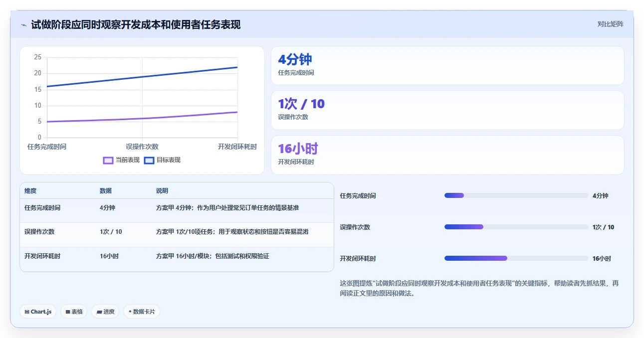Click the 维度 column header
The width and height of the screenshot is (644, 338).
(x=30, y=191)
